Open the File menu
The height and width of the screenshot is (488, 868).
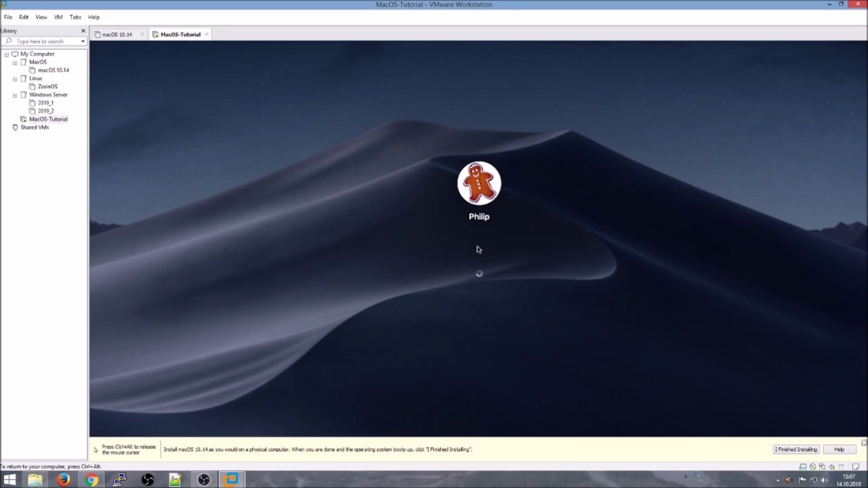pyautogui.click(x=8, y=17)
